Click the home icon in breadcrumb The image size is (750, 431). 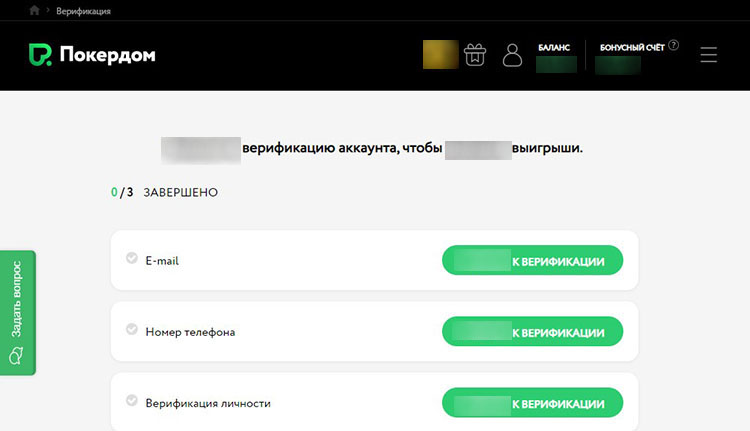[x=34, y=11]
